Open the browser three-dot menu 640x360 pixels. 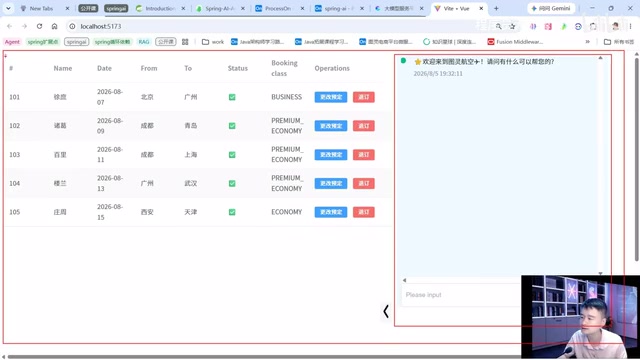(x=630, y=26)
